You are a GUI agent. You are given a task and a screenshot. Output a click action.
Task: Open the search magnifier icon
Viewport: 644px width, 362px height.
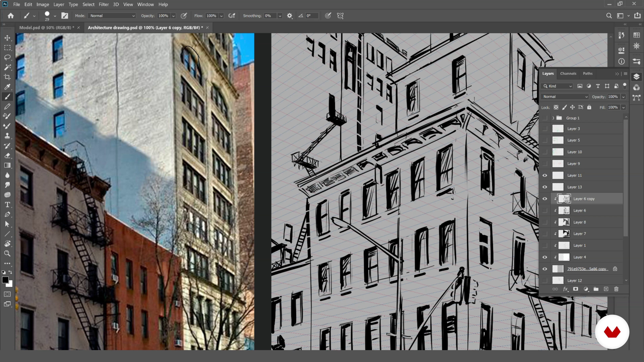(x=609, y=16)
